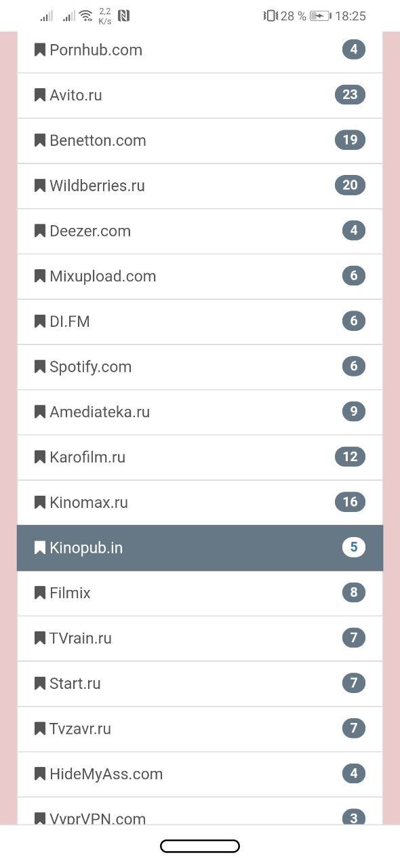Open the Mixupload.com list entry

(x=200, y=277)
